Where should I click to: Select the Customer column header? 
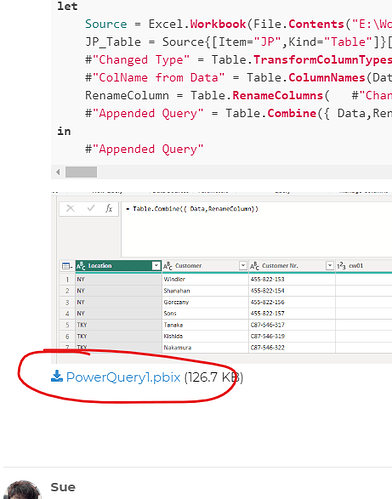click(205, 266)
